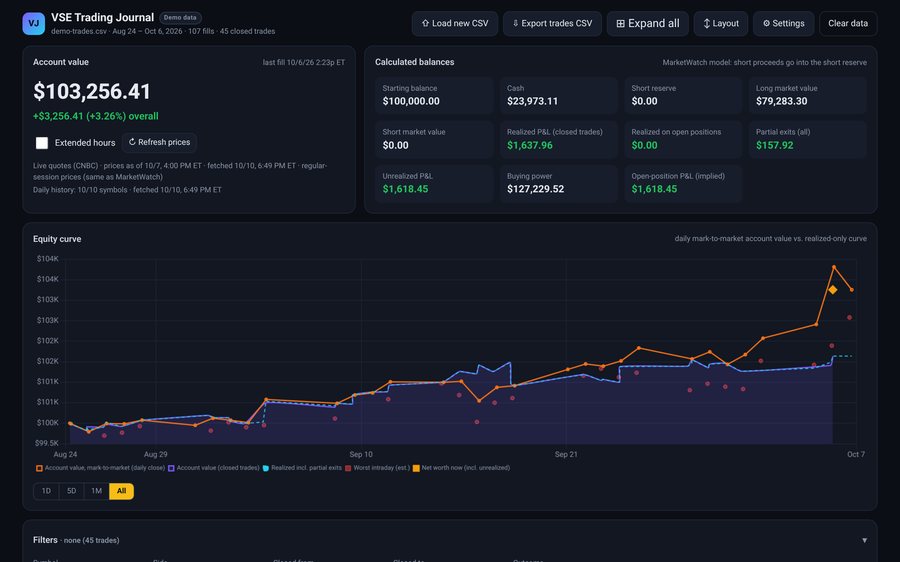
Task: Click the Short market value card
Action: click(x=435, y=139)
